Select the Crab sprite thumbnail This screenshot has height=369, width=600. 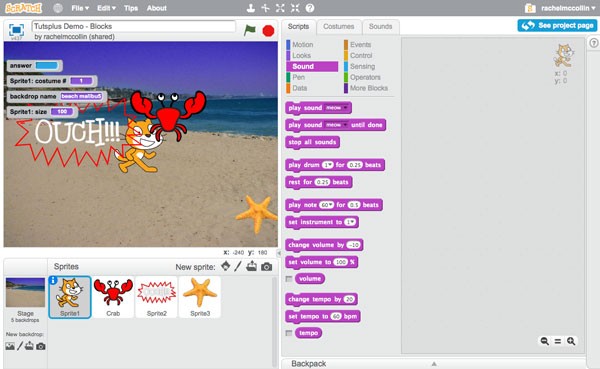pyautogui.click(x=113, y=297)
